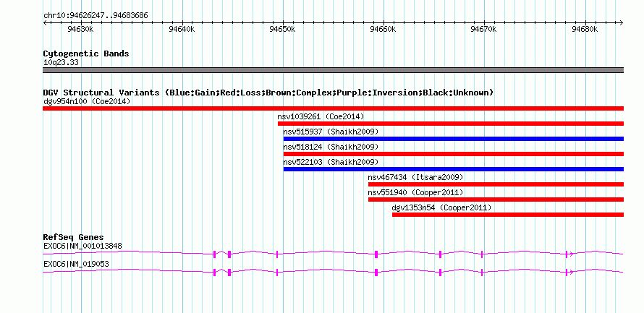Click the nsv522103 blue gain bar
The image size is (644, 313).
[x=454, y=169]
